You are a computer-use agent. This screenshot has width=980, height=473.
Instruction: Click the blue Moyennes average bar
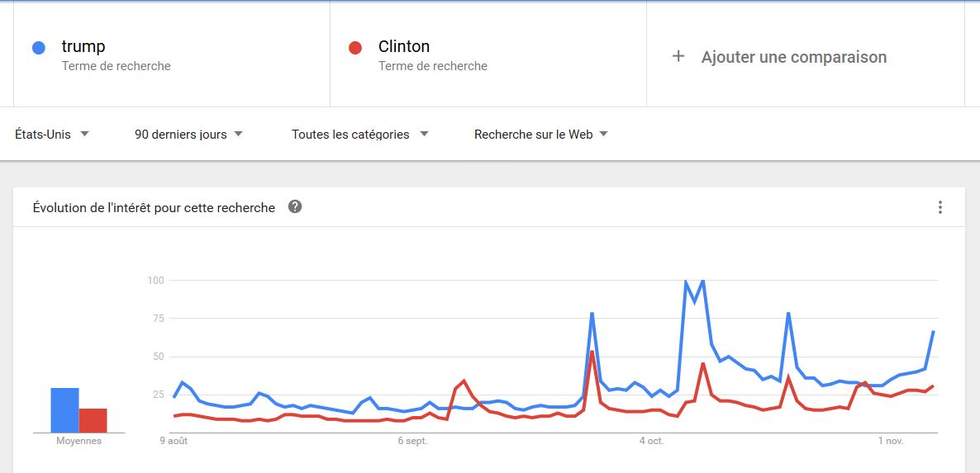pyautogui.click(x=65, y=410)
